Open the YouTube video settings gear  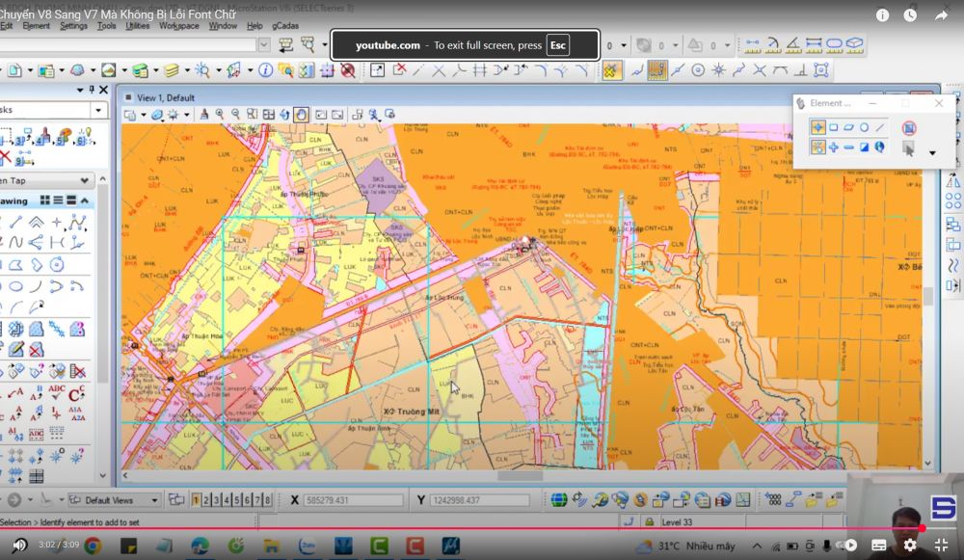910,545
